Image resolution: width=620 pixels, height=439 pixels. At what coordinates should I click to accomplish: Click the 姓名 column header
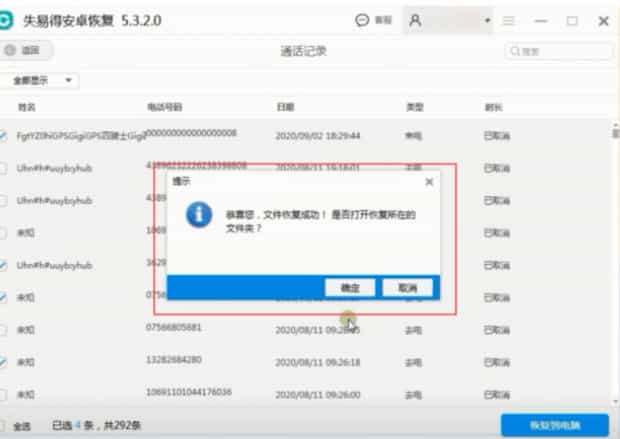[x=27, y=107]
